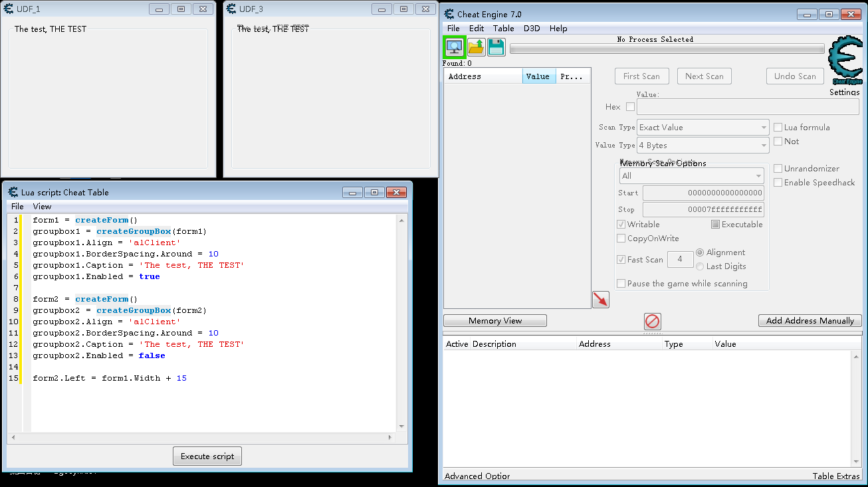Viewport: 868px width, 487px height.
Task: Click the UDF_1 window icon in titlebar
Action: (x=9, y=9)
